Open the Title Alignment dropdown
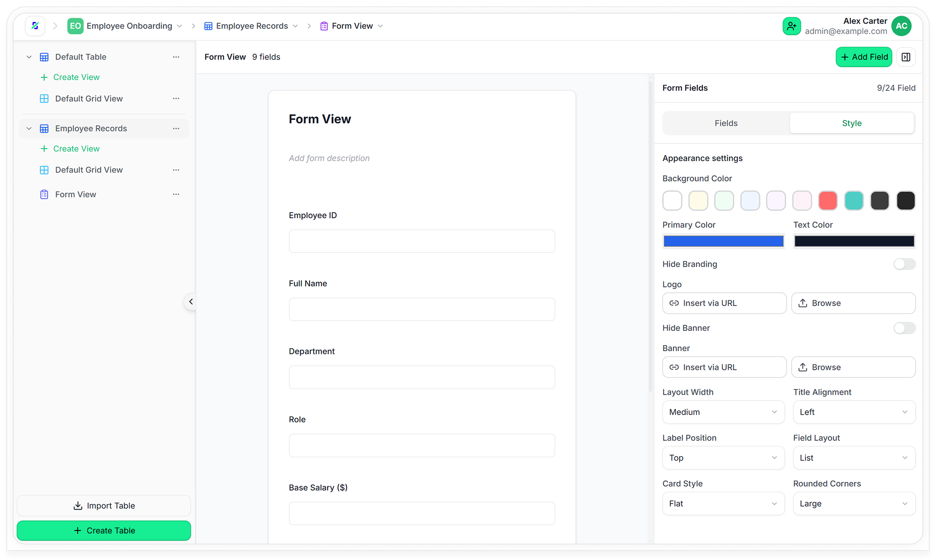 (x=853, y=412)
